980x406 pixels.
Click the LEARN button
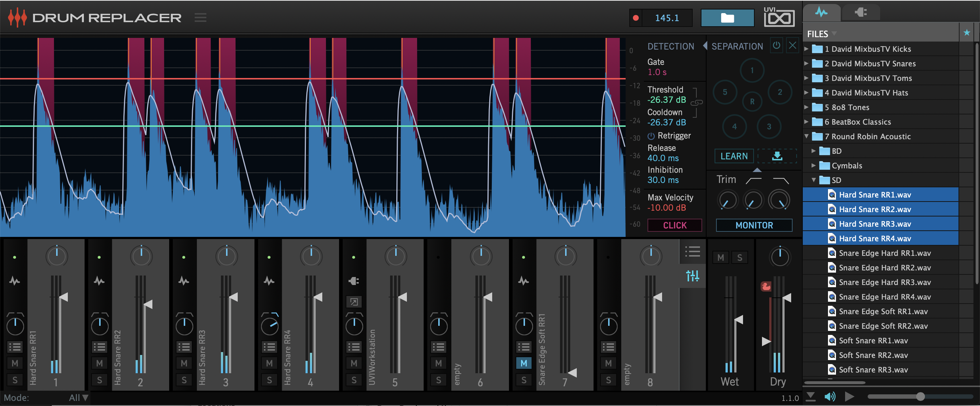click(734, 156)
